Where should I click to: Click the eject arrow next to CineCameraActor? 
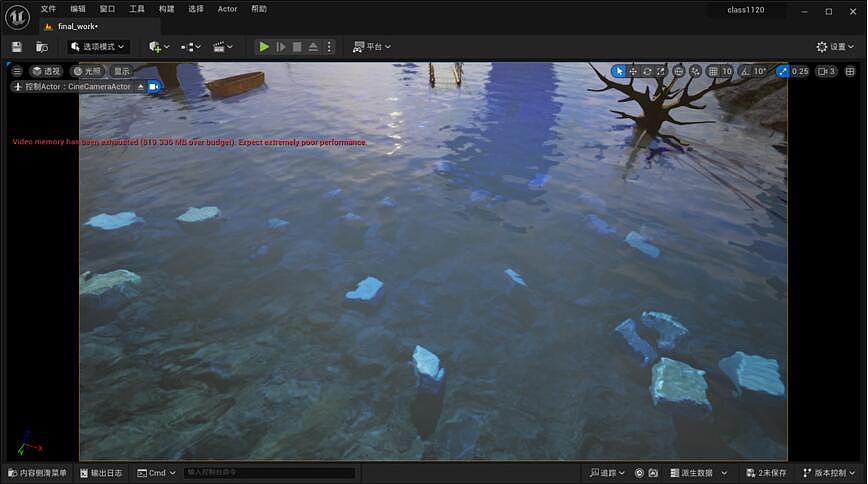click(x=141, y=87)
